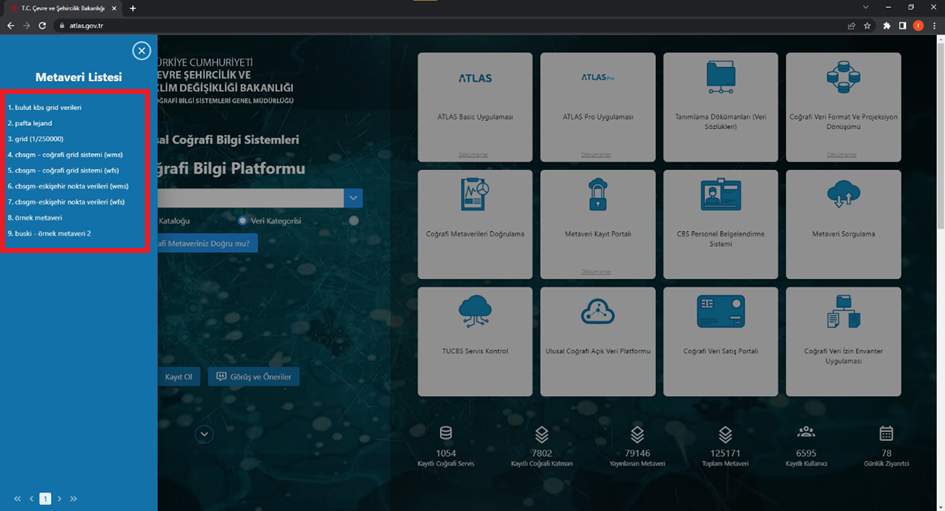Select page 1 in the pagination
The width and height of the screenshot is (945, 511).
[x=45, y=498]
